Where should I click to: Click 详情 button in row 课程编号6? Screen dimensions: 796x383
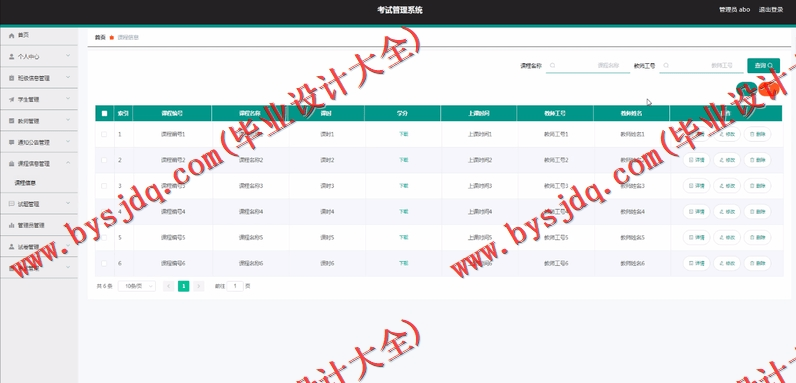tap(696, 263)
